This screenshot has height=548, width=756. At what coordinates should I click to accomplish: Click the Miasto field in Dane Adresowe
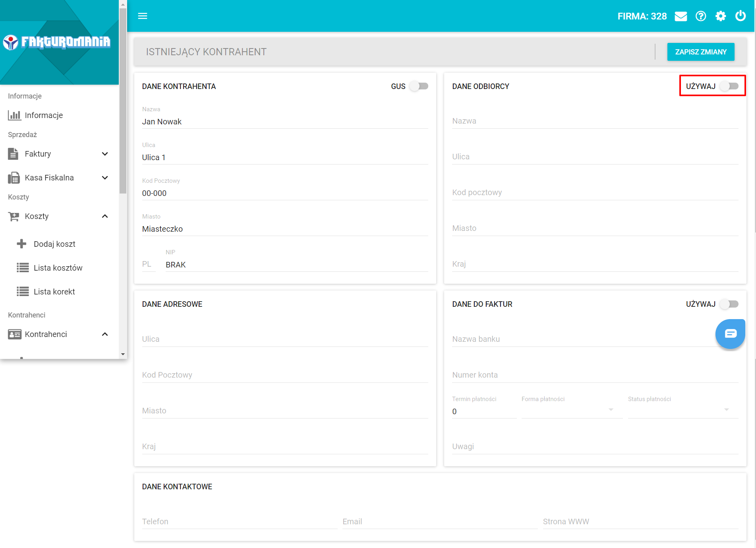click(285, 411)
